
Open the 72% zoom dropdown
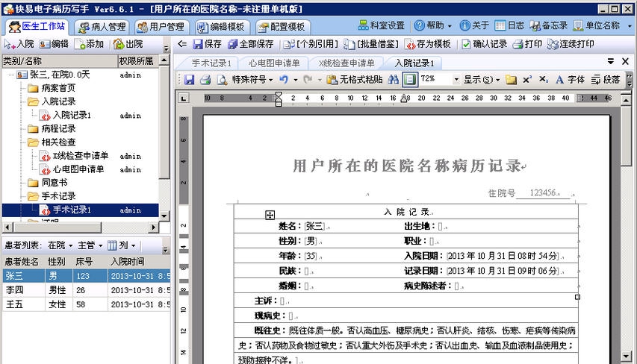click(x=456, y=79)
